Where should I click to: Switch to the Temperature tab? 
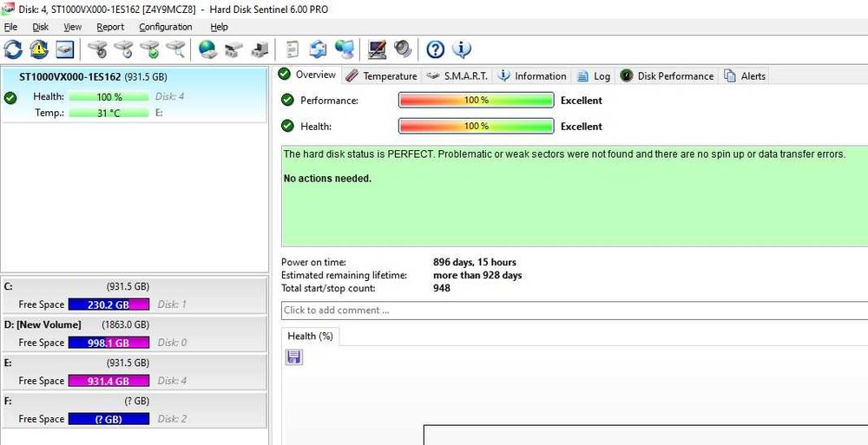tap(381, 75)
